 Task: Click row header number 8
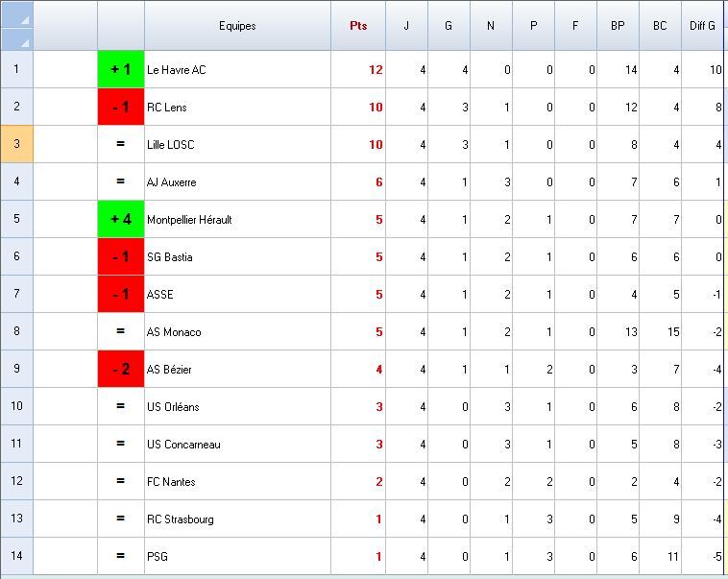tap(16, 331)
